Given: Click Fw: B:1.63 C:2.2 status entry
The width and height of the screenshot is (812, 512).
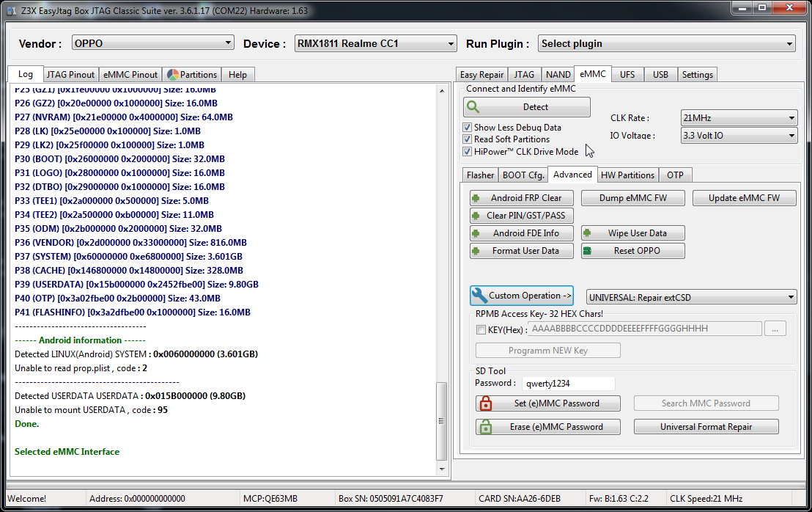Looking at the screenshot, I should [x=619, y=499].
